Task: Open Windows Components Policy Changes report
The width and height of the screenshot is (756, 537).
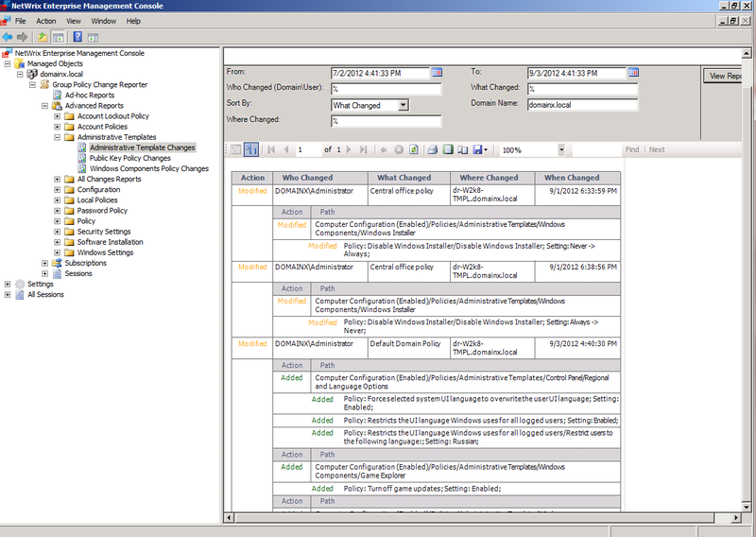Action: [149, 168]
